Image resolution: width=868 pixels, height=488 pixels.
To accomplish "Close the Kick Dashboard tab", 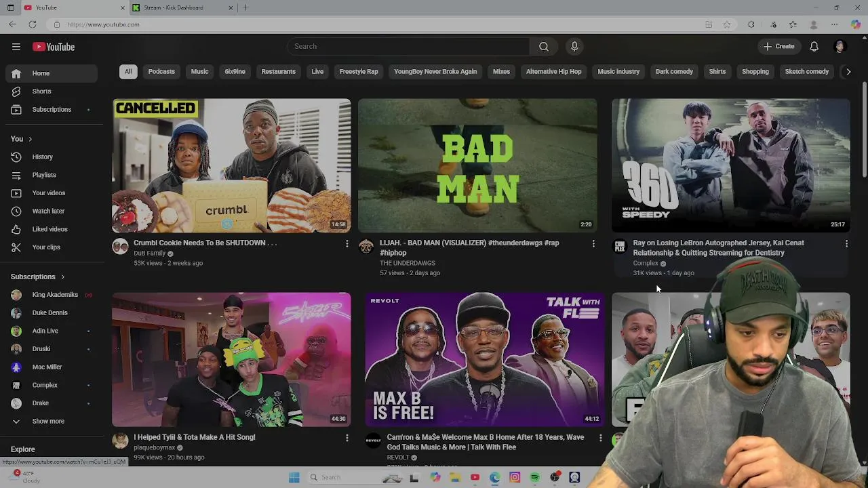I will (x=231, y=7).
